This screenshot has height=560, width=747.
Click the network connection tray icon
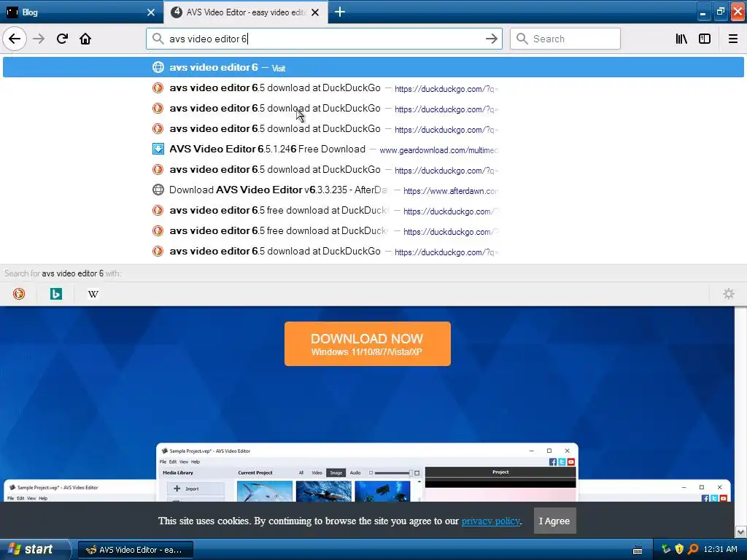[666, 549]
